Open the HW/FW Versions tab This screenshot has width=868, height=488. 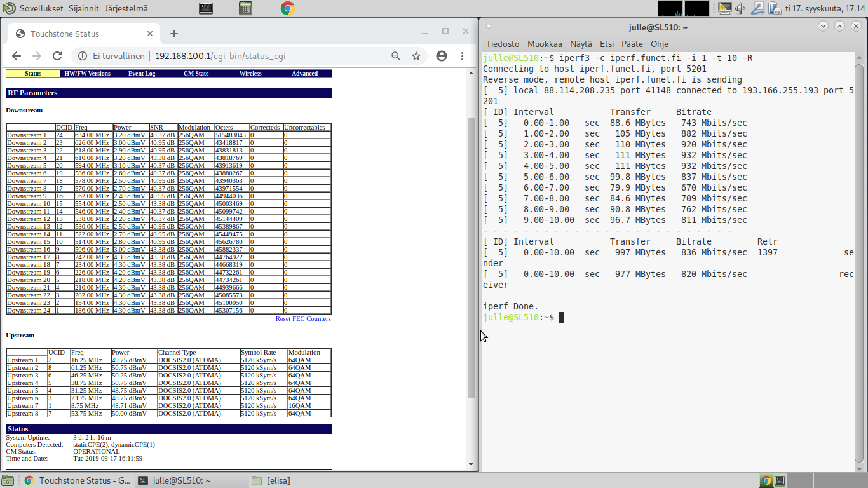(87, 74)
